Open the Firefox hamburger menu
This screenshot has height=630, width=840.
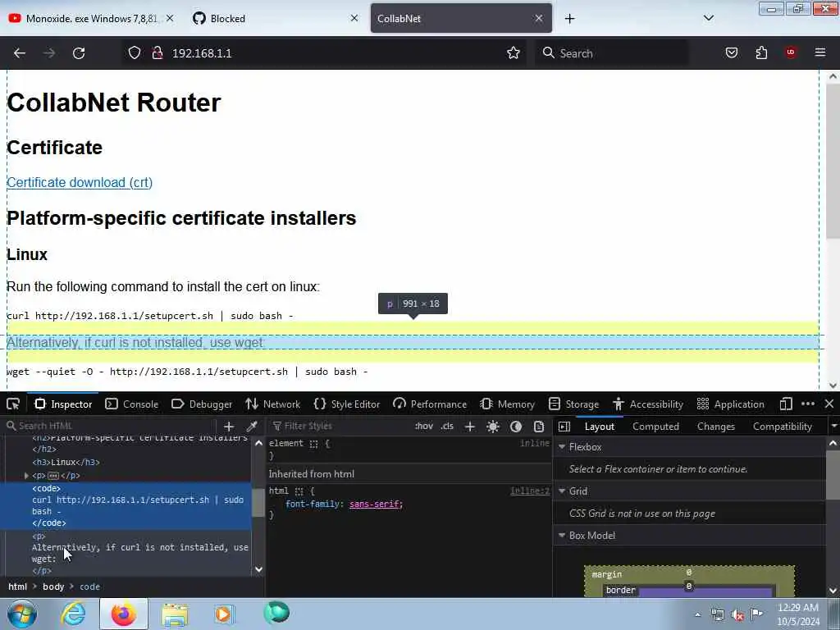tap(820, 52)
